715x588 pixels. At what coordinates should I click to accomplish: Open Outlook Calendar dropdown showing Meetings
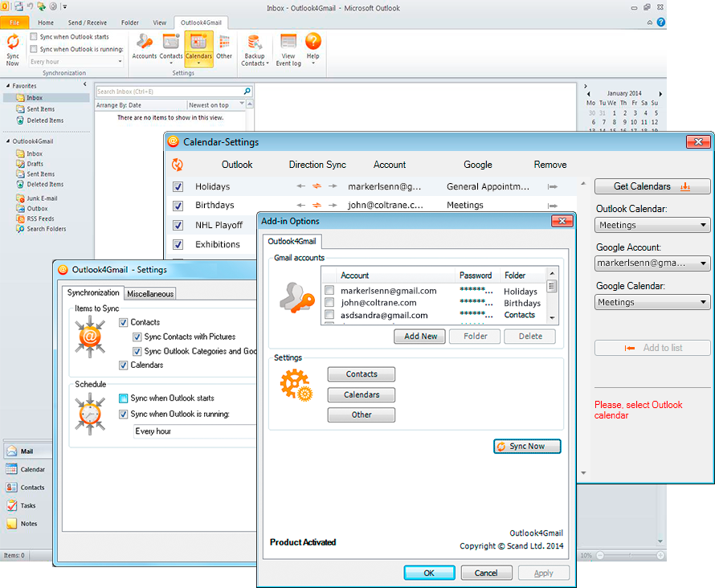point(652,225)
